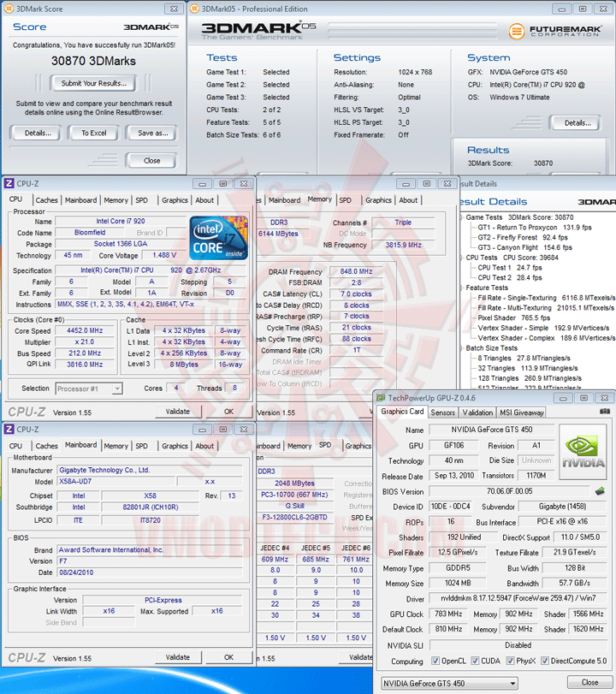
Task: Click the TechPowerUp GPU-Z title bar icon
Action: click(x=381, y=398)
